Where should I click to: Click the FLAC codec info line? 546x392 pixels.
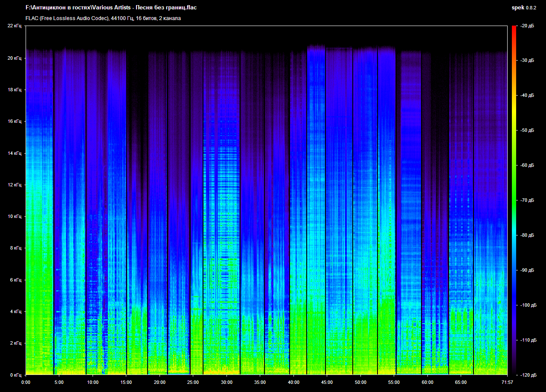coord(103,18)
